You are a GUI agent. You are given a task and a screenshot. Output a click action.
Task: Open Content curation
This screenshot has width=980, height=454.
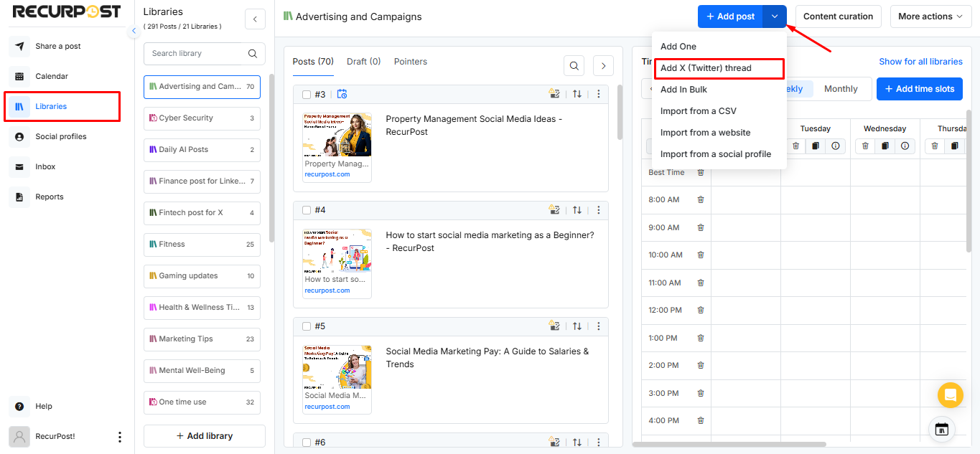[838, 16]
